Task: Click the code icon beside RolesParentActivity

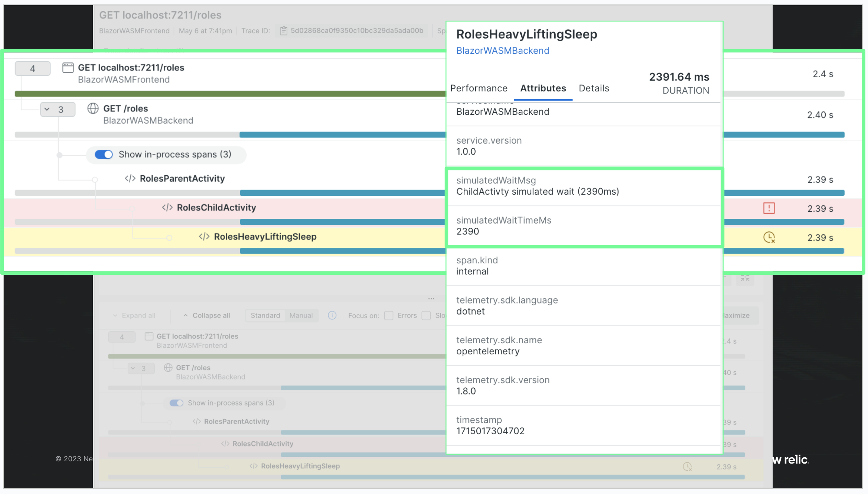Action: click(130, 179)
